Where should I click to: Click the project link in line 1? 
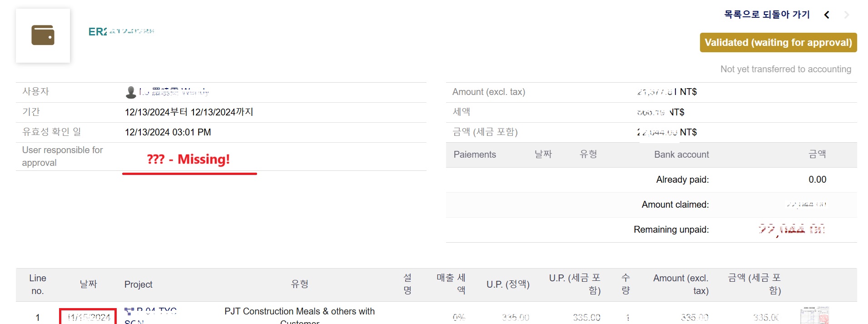[156, 312]
